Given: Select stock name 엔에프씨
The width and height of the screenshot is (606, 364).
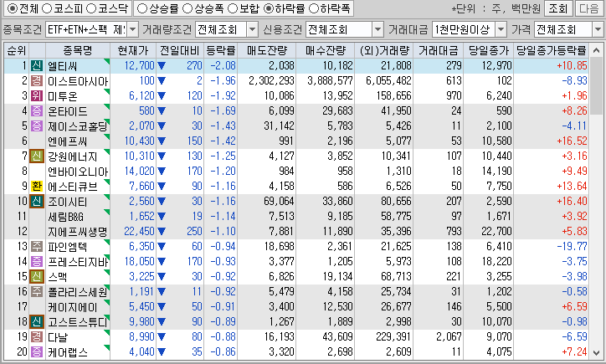Looking at the screenshot, I should (67, 141).
